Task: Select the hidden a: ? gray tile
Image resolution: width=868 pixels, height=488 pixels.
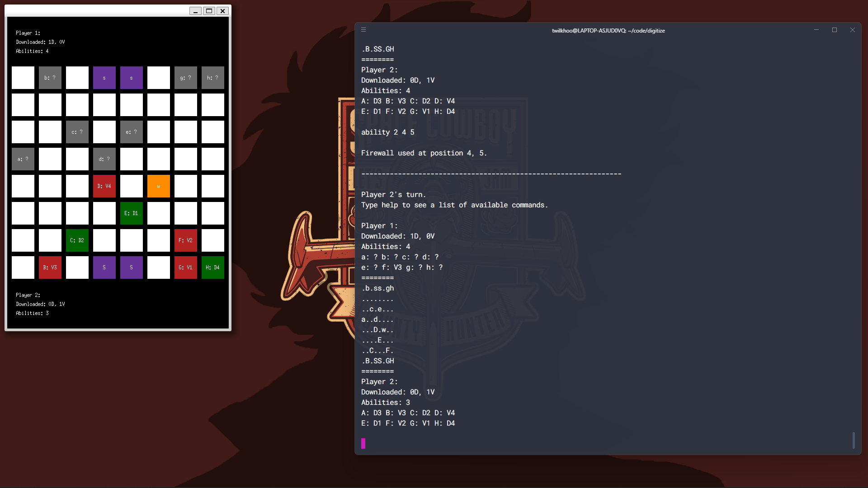Action: [23, 159]
